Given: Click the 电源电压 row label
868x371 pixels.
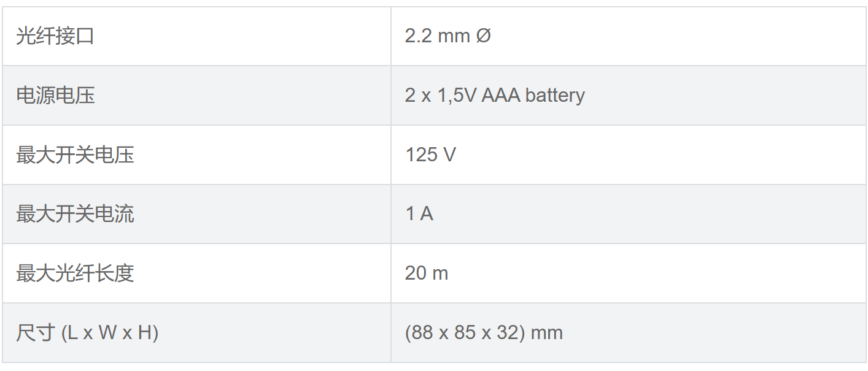Looking at the screenshot, I should point(55,96).
